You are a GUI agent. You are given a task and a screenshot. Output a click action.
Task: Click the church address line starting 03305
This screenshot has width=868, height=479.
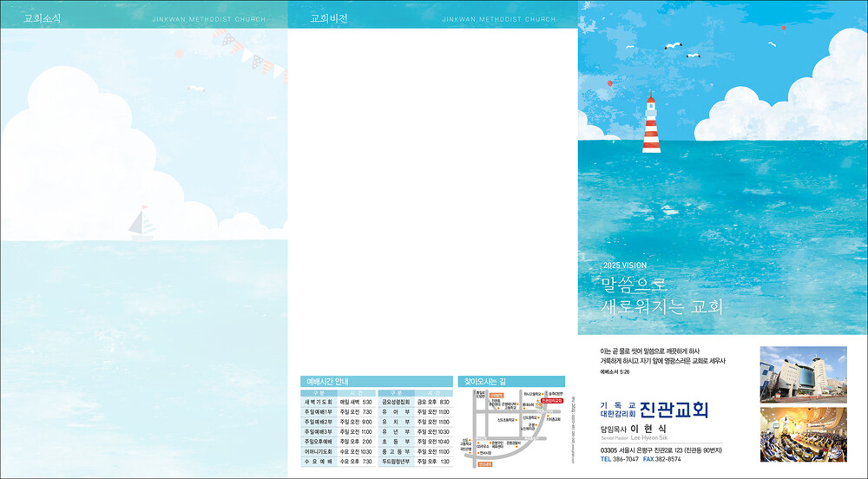click(x=662, y=449)
